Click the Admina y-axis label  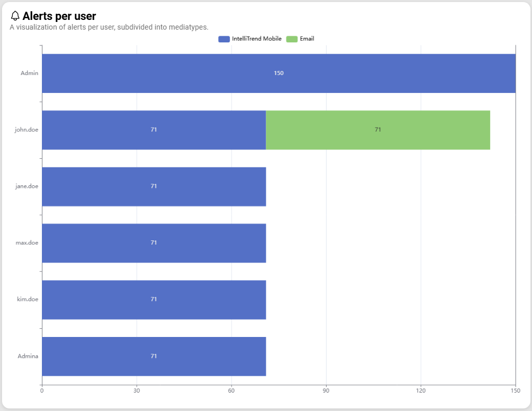[x=28, y=356]
